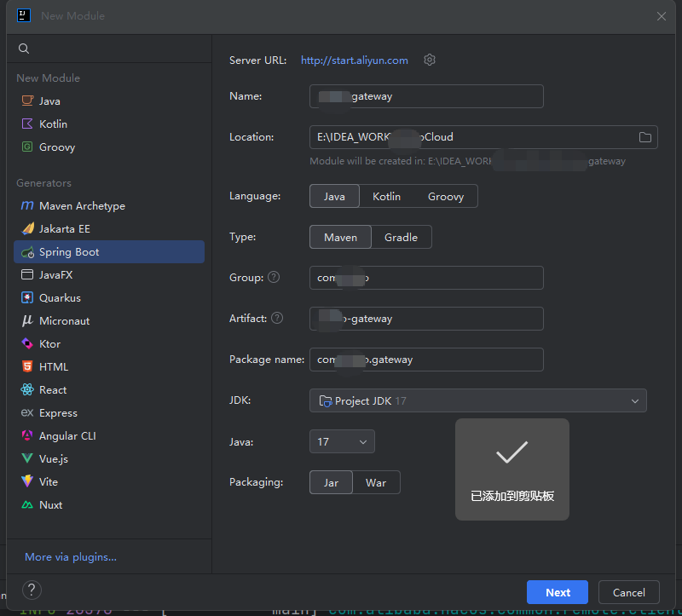This screenshot has height=616, width=682.
Task: Set language to Java
Action: click(x=334, y=196)
